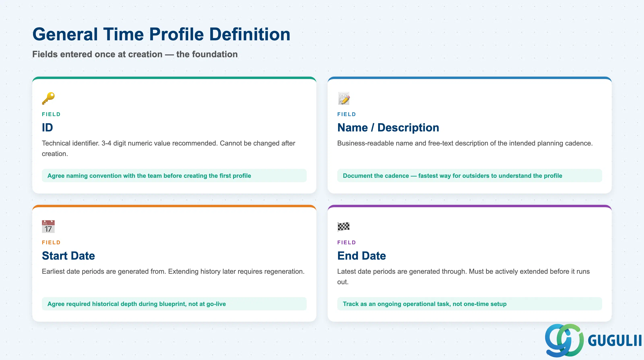644x360 pixels.
Task: Select the Name / Description heading
Action: click(x=388, y=127)
